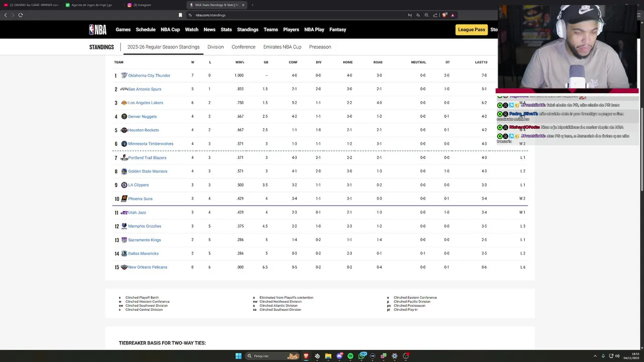
Task: Click Minnesota Timberwolves team logo
Action: click(x=124, y=144)
